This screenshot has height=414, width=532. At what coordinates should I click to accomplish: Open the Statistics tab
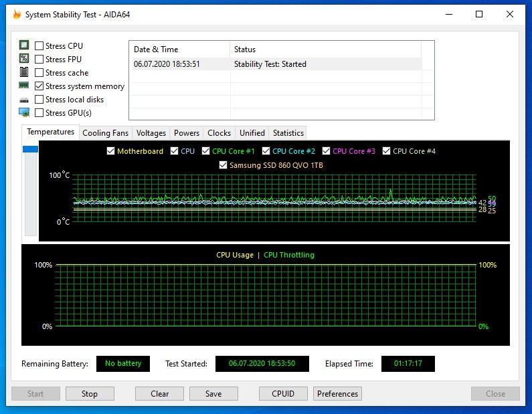coord(288,133)
